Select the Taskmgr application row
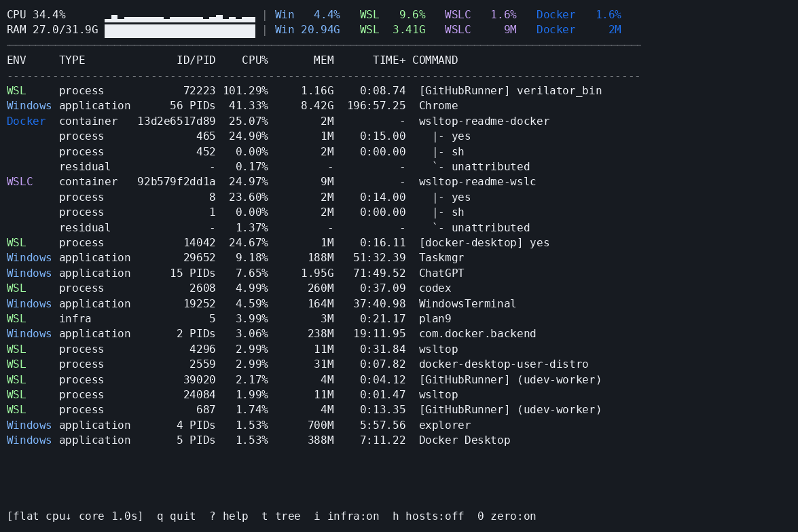 [x=236, y=258]
